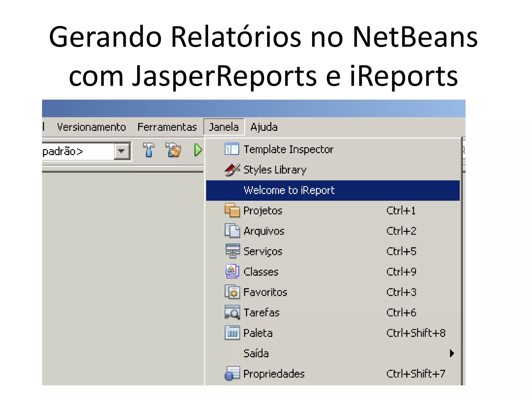Viewport: 532px width, 399px height.
Task: Select Arquivos in Janela menu
Action: click(x=333, y=231)
